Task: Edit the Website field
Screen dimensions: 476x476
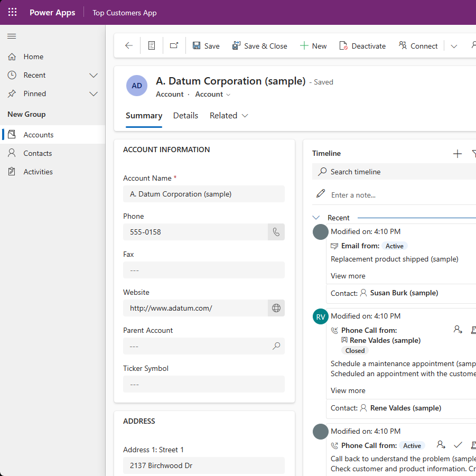Action: tap(195, 308)
